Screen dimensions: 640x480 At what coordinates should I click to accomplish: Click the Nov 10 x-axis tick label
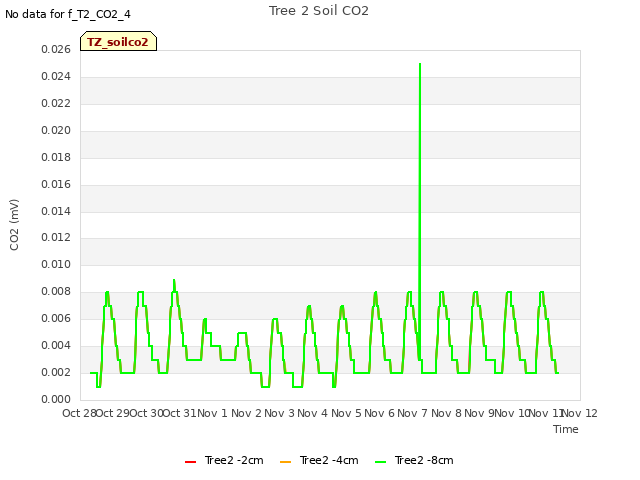click(512, 413)
